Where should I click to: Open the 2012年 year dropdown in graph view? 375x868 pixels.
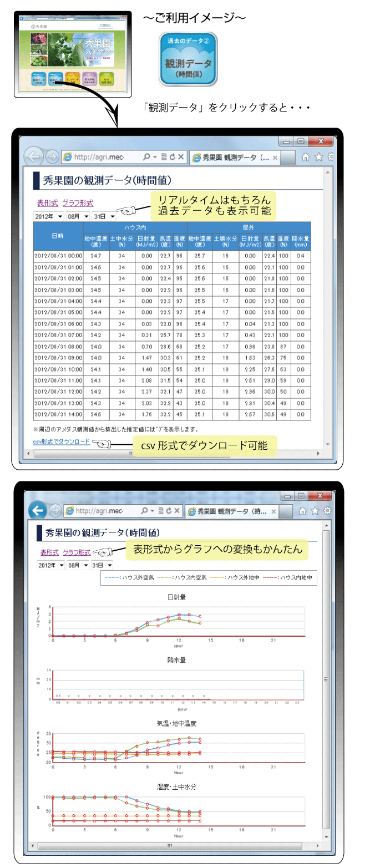(51, 565)
